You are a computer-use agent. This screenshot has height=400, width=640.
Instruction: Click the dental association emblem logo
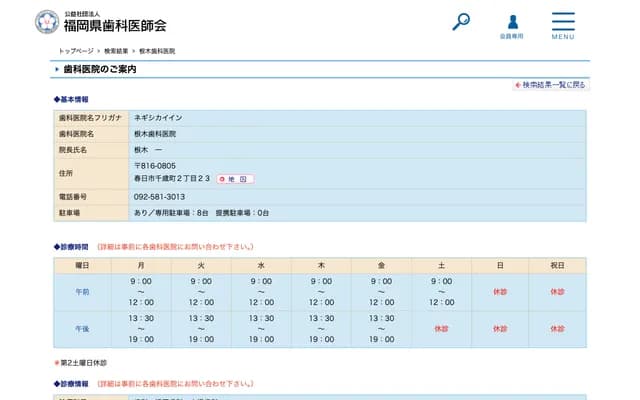[47, 21]
